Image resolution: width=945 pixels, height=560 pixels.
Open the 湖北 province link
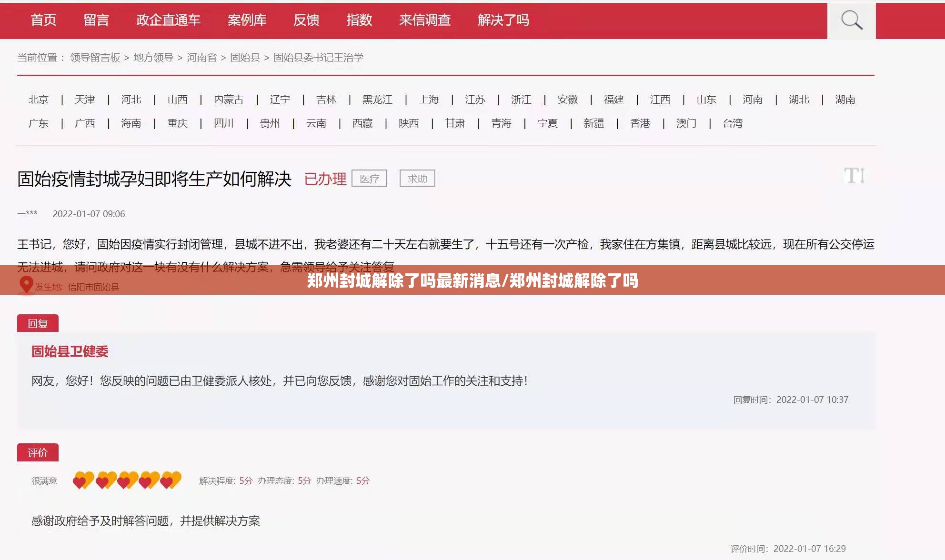[x=799, y=100]
